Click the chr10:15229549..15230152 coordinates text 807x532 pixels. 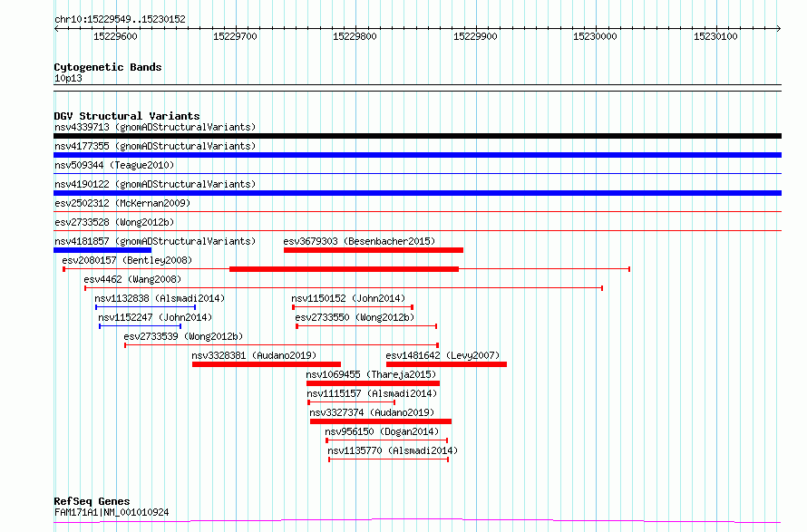tap(120, 19)
